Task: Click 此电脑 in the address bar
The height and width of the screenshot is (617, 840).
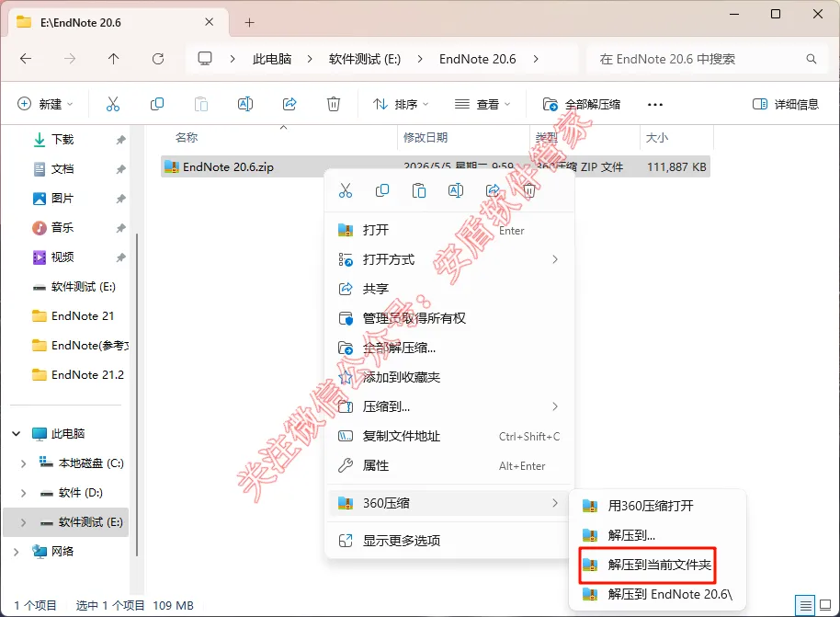Action: (x=272, y=59)
